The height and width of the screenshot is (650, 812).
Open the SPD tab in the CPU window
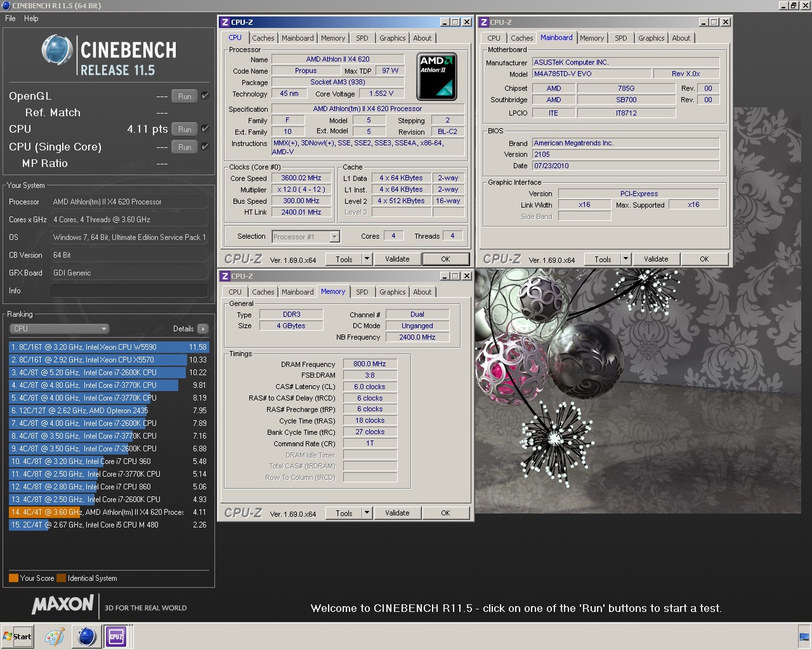coord(362,38)
